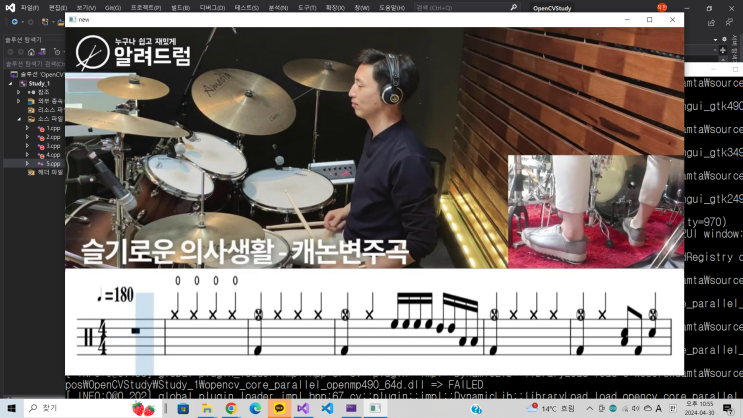Open the Git(G) menu
Viewport: 743px width, 418px height.
pyautogui.click(x=113, y=8)
